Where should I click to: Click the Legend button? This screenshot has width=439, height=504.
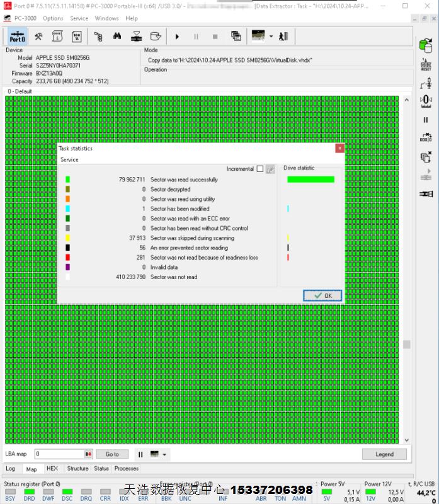[x=384, y=454]
